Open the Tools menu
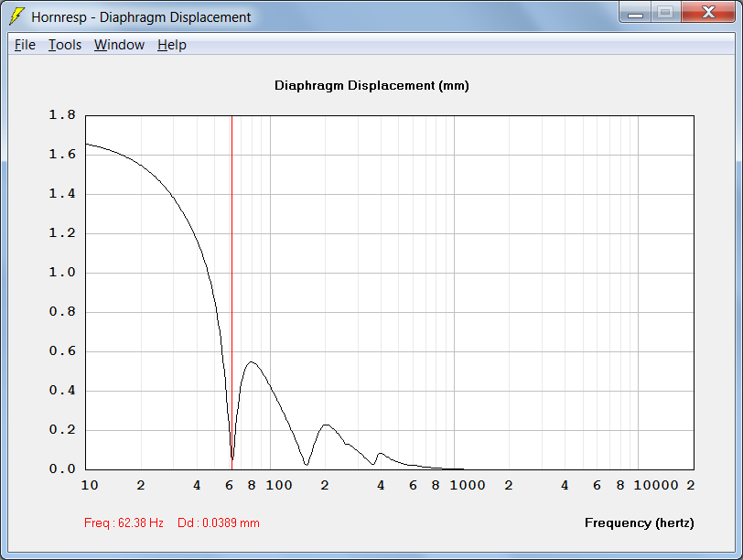Image resolution: width=743 pixels, height=560 pixels. (x=65, y=45)
